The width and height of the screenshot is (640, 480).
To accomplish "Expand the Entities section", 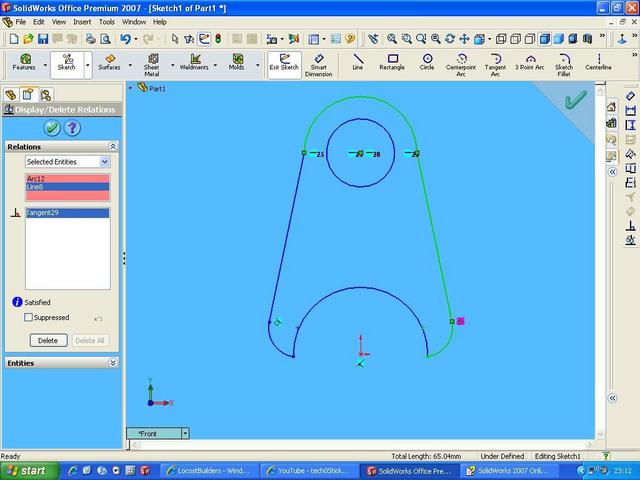I will tap(113, 363).
